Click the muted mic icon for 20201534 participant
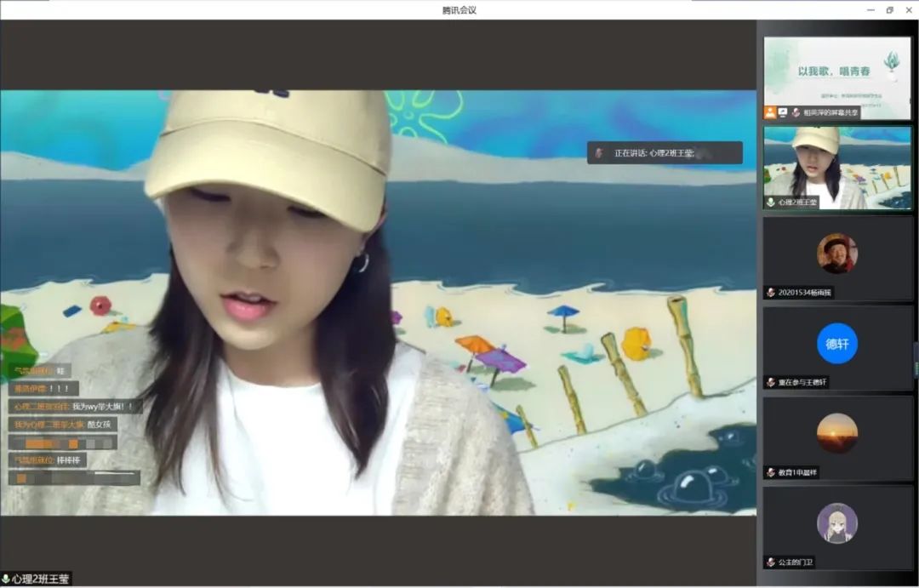The width and height of the screenshot is (919, 588). (x=771, y=292)
